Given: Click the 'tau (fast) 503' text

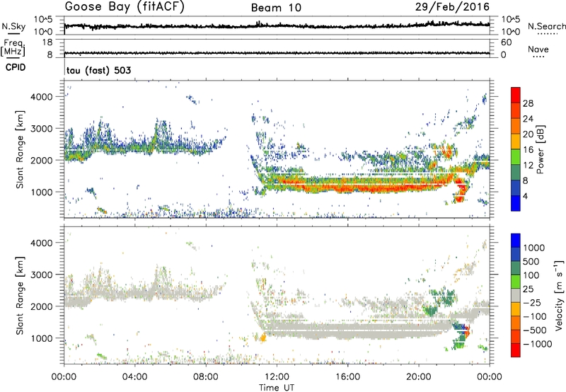Looking at the screenshot, I should [x=98, y=70].
